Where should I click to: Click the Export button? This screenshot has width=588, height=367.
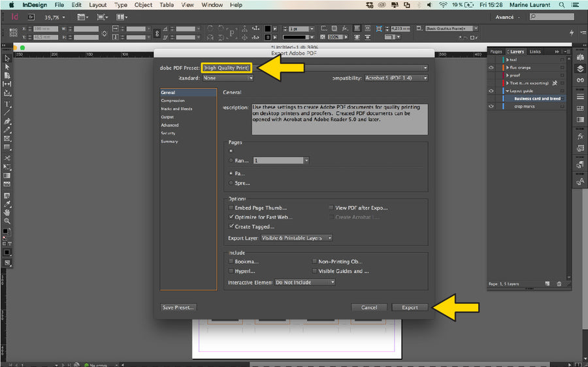click(x=410, y=308)
